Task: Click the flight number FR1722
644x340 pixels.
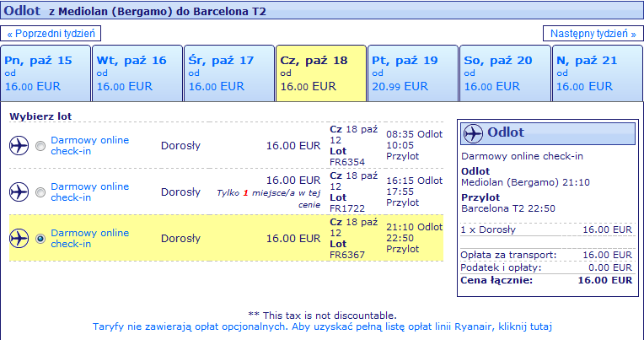Action: 347,208
